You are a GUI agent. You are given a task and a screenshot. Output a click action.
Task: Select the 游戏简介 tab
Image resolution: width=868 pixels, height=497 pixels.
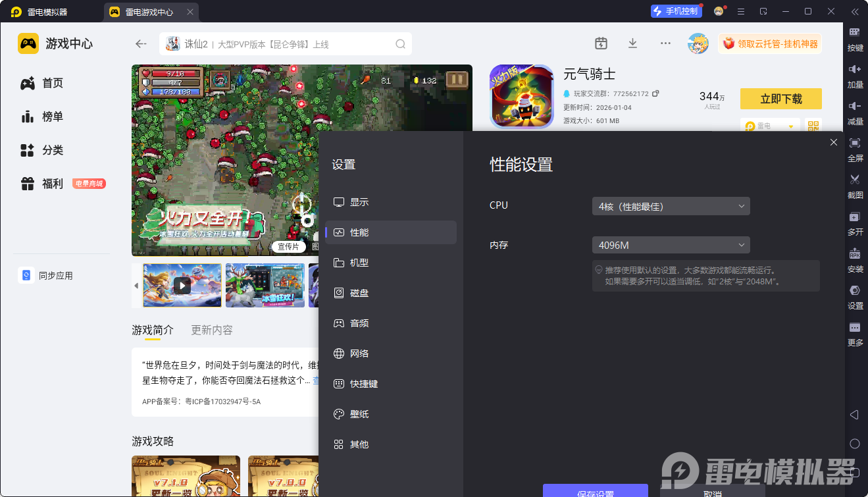[x=153, y=330]
